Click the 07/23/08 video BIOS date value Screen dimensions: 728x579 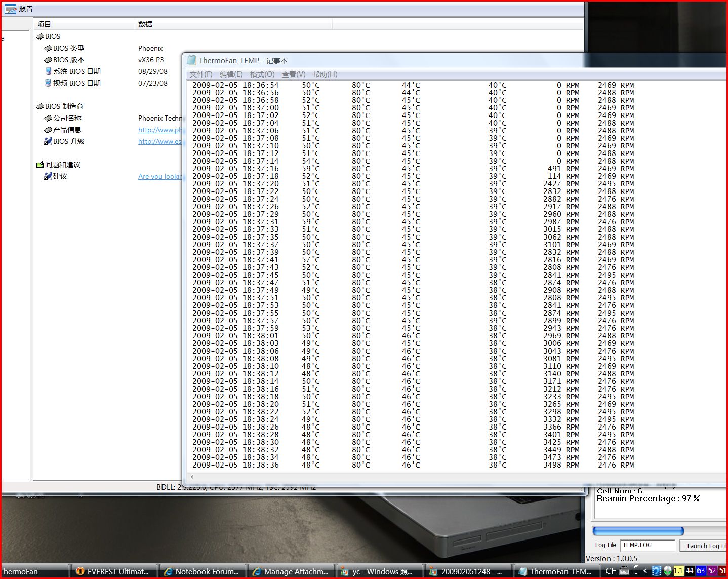pyautogui.click(x=153, y=83)
